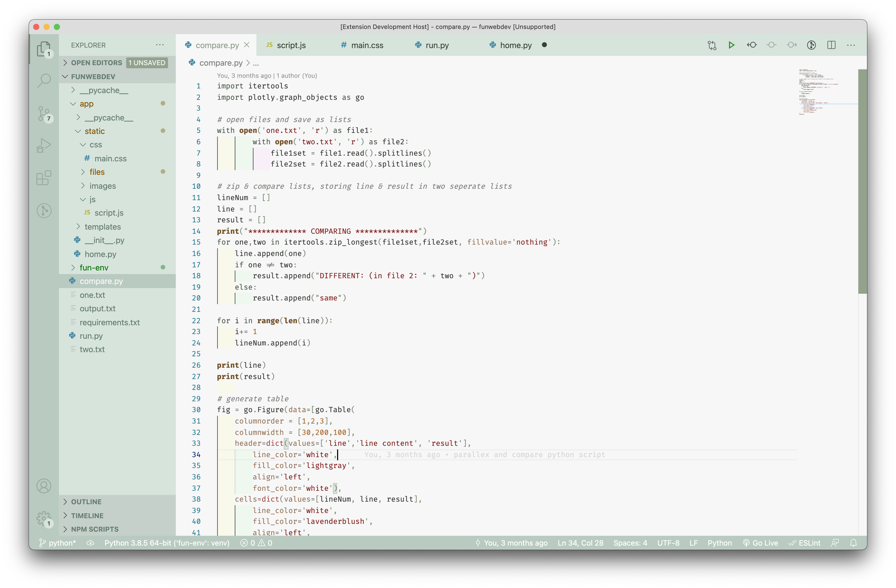This screenshot has height=588, width=896.
Task: Open the editor More Actions ellipsis
Action: coord(851,45)
